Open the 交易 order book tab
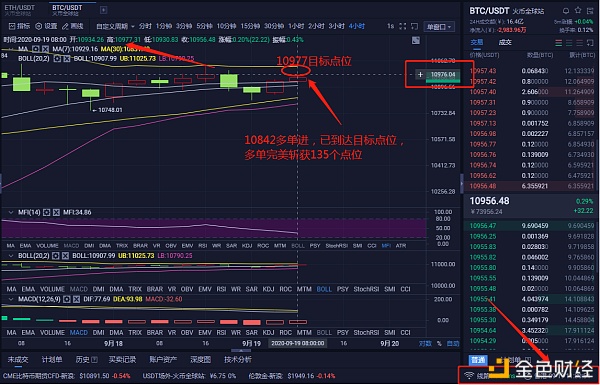The height and width of the screenshot is (385, 600). tap(477, 42)
